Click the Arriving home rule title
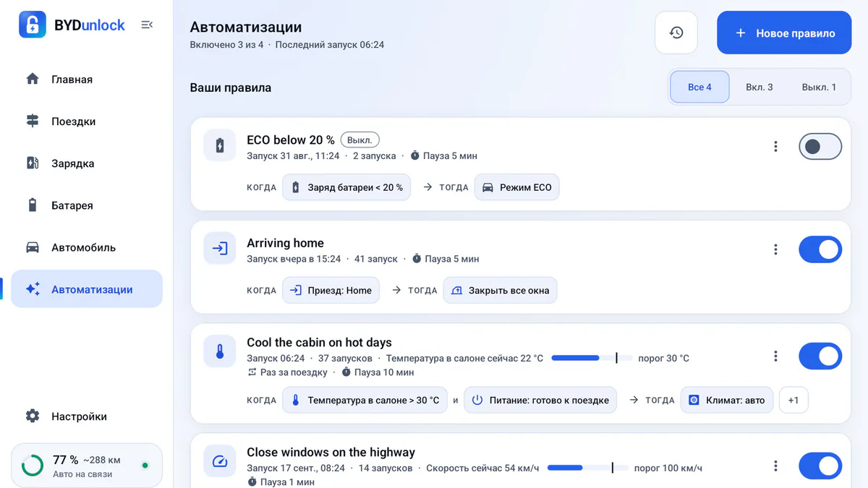 click(x=285, y=243)
